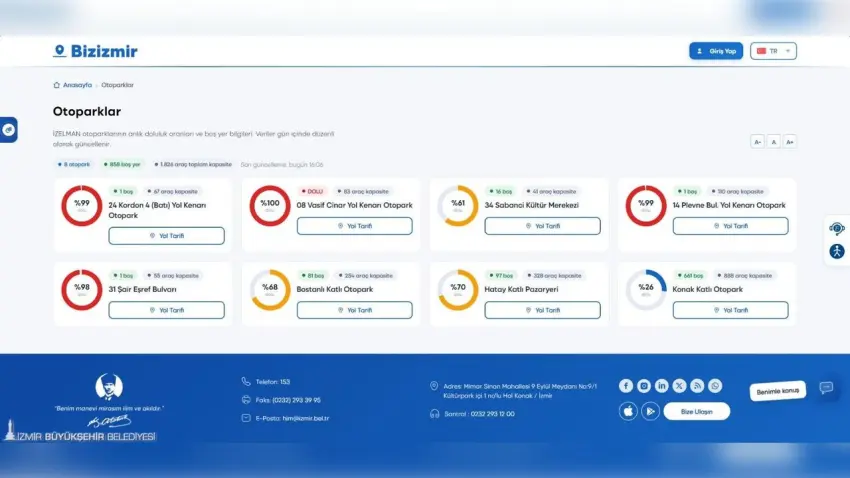Click the Google Play store icon
The height and width of the screenshot is (478, 850).
coord(650,411)
